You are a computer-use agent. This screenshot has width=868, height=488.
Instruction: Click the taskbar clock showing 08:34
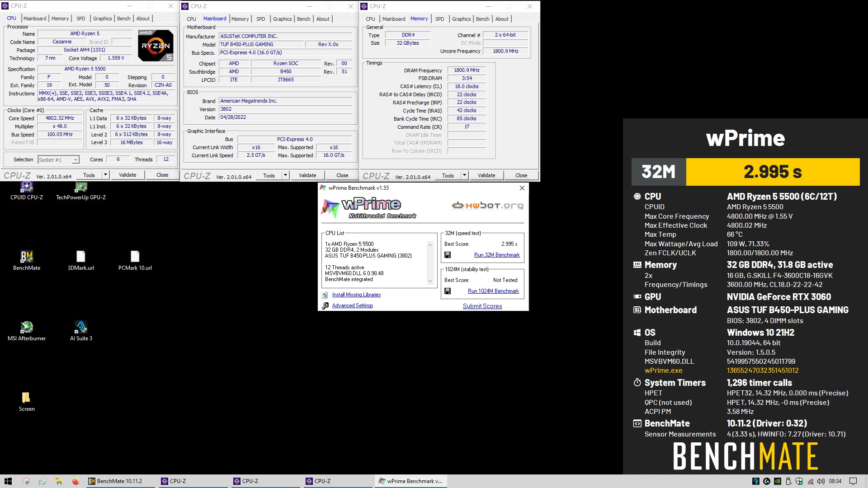click(835, 481)
